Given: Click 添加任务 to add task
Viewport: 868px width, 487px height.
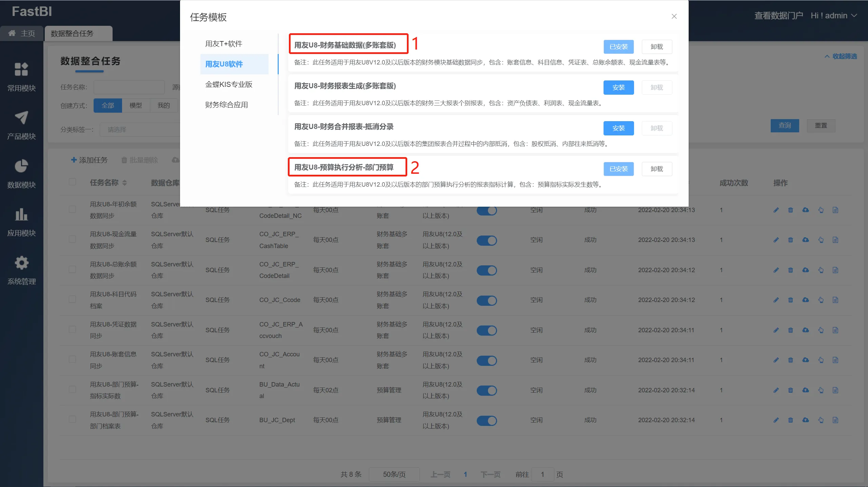Looking at the screenshot, I should tap(89, 160).
